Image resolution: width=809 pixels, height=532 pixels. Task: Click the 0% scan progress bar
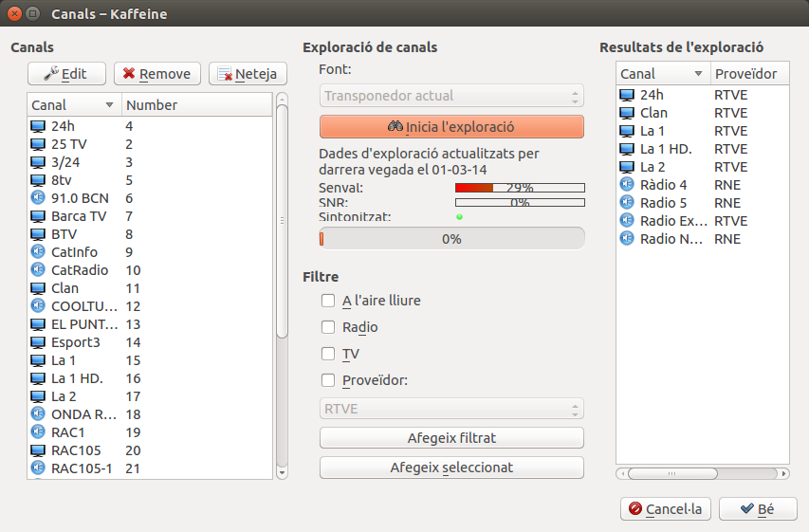(x=451, y=239)
